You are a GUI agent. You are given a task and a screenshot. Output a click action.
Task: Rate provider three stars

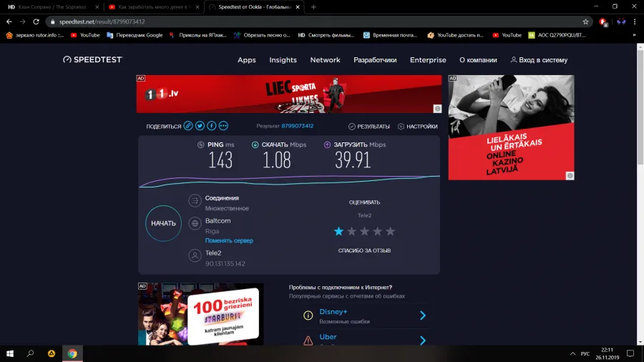tap(365, 232)
